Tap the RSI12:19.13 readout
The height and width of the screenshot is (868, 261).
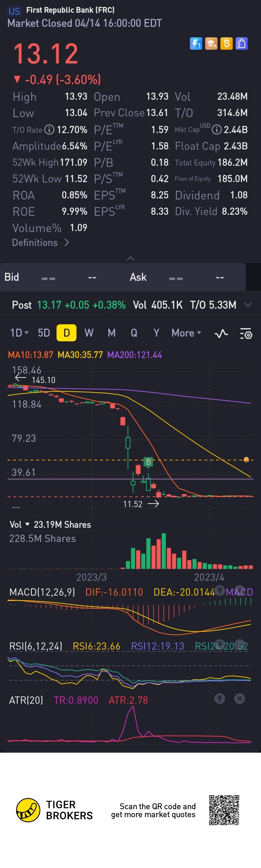pyautogui.click(x=158, y=646)
